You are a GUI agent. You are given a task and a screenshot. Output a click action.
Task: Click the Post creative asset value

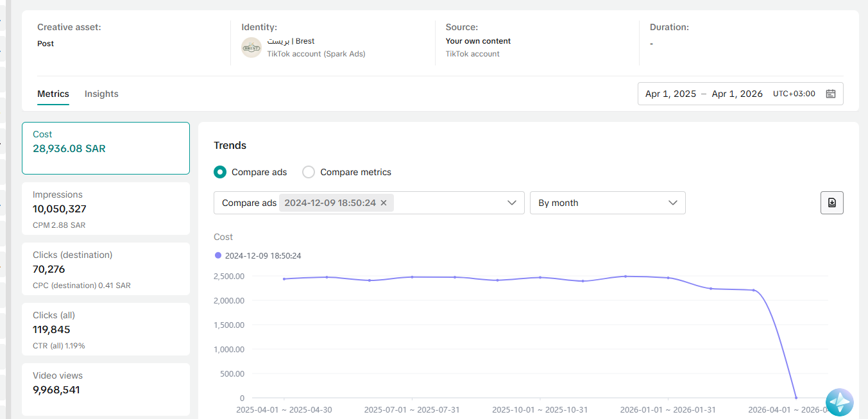(46, 44)
